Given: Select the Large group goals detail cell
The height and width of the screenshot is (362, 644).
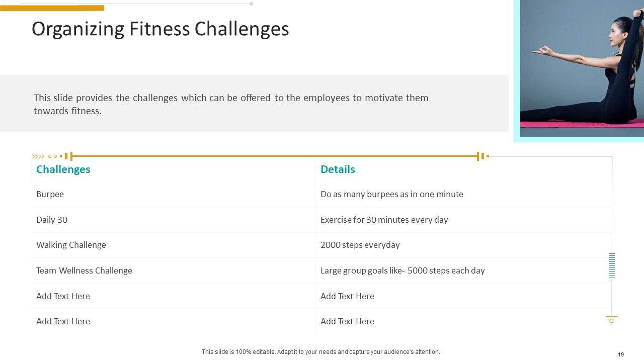Looking at the screenshot, I should point(403,270).
